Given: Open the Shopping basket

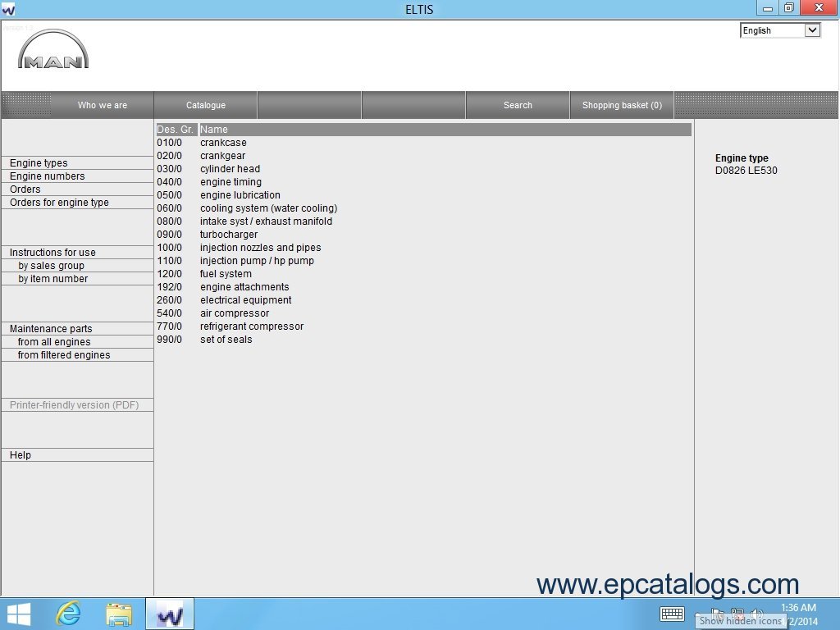Looking at the screenshot, I should coord(622,105).
